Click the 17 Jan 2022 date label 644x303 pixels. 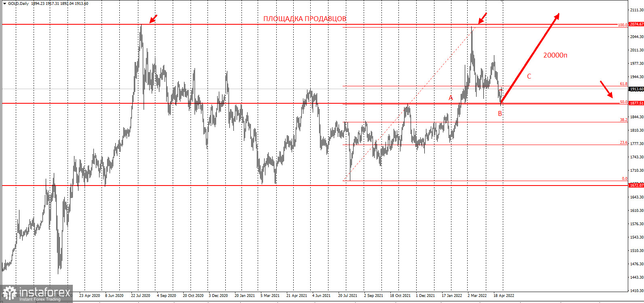[451, 296]
